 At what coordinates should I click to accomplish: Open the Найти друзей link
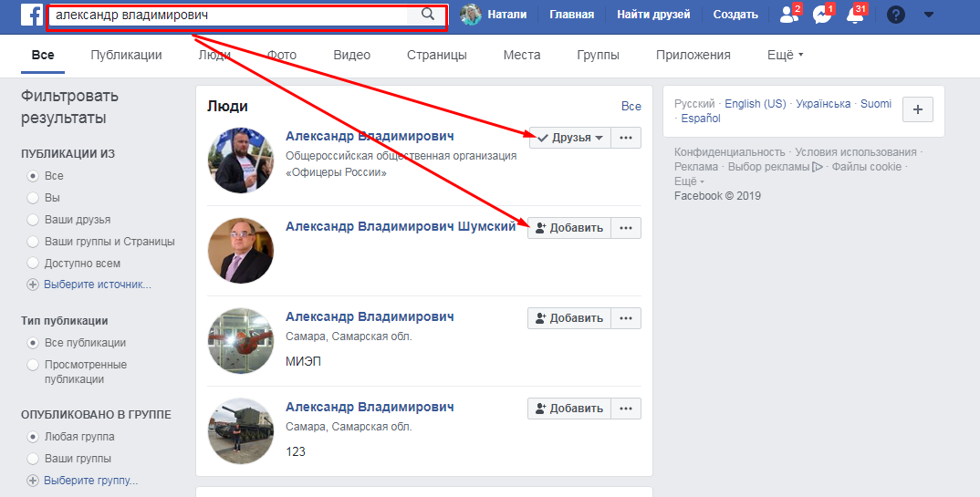click(653, 15)
